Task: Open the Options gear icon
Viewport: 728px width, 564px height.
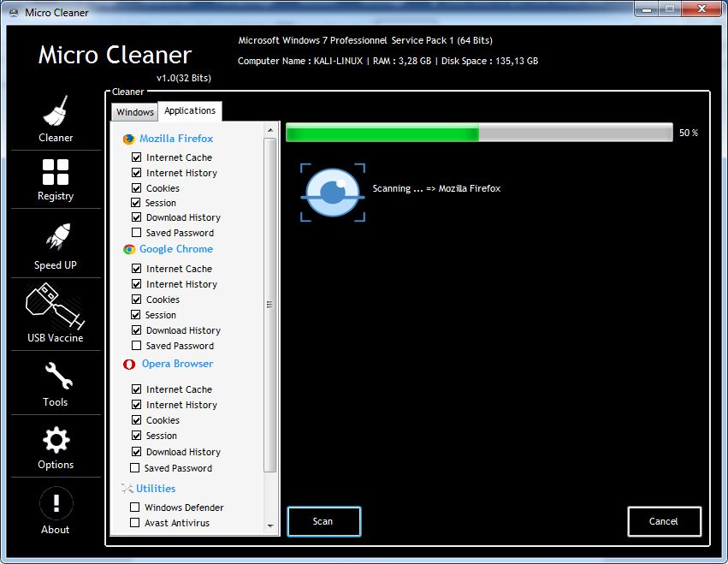Action: tap(56, 440)
